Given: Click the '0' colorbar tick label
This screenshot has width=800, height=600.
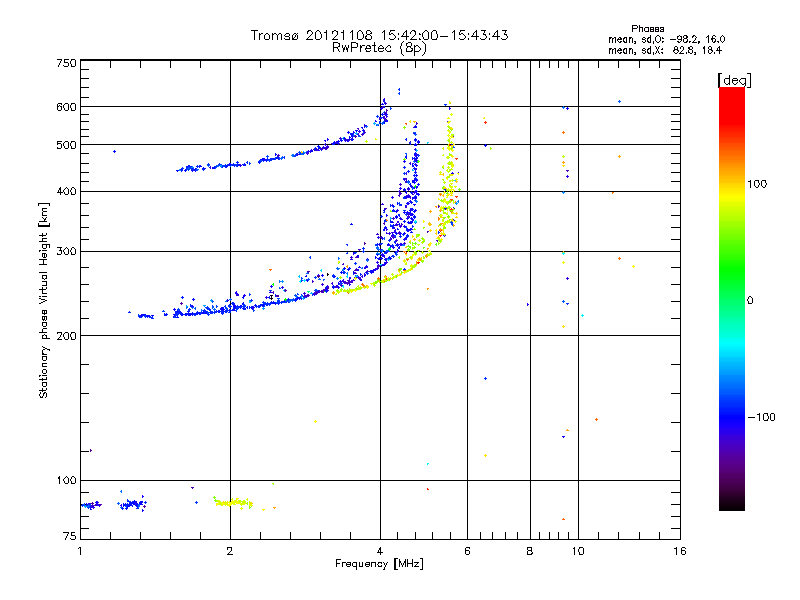Looking at the screenshot, I should (x=750, y=301).
